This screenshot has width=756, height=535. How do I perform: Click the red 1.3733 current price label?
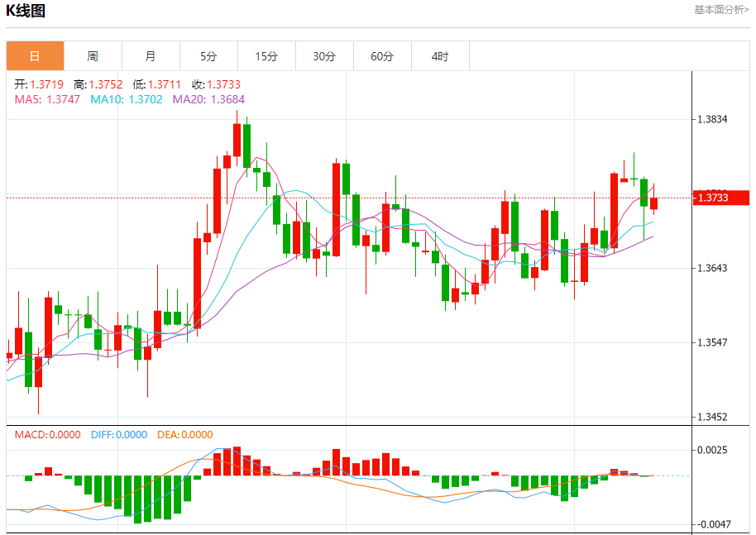pos(720,198)
